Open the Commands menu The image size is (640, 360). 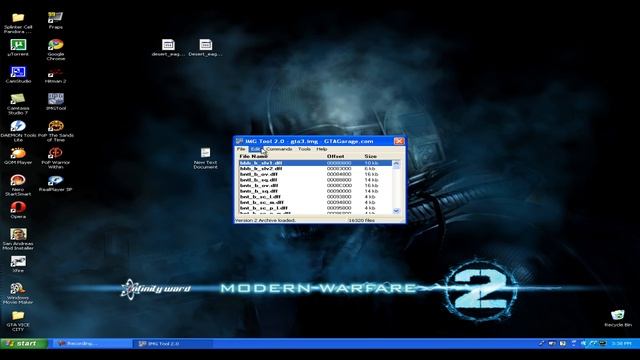point(279,149)
